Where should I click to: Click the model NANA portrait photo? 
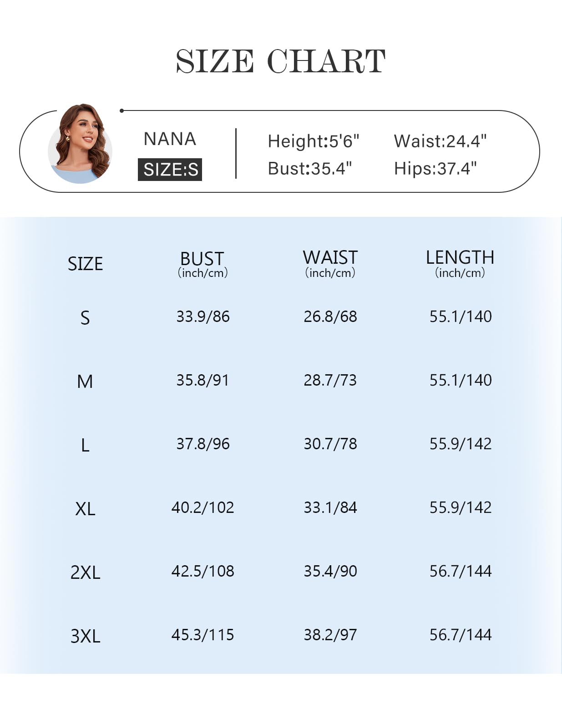(x=80, y=144)
